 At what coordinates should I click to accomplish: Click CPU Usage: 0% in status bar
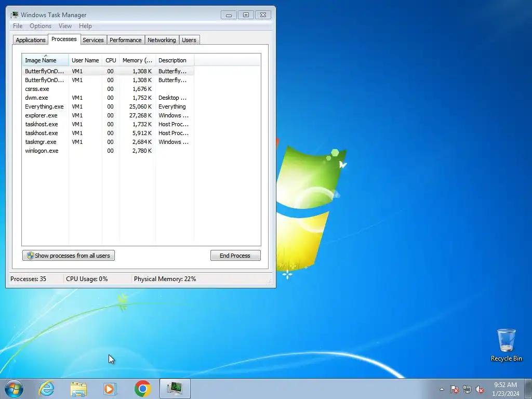tap(87, 279)
